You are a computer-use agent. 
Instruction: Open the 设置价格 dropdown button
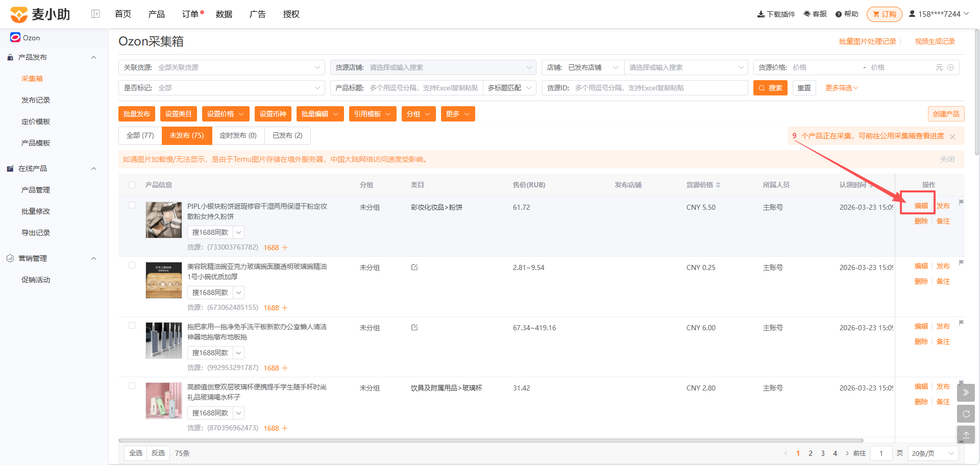tap(226, 114)
